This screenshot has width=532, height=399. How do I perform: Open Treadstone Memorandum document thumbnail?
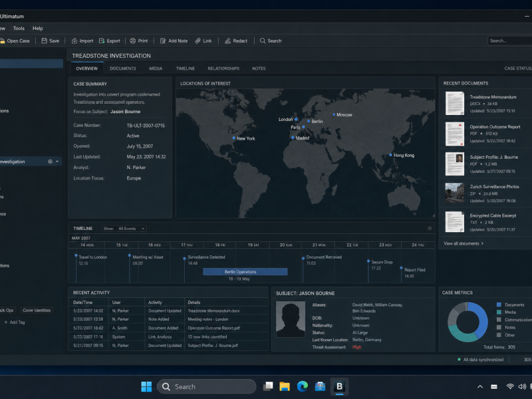(x=455, y=104)
